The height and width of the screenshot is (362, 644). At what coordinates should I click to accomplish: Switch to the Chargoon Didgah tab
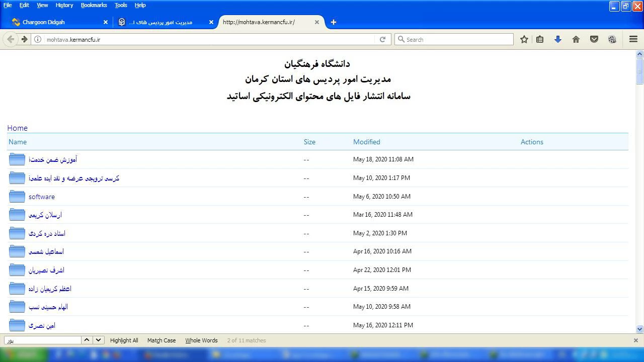click(44, 22)
